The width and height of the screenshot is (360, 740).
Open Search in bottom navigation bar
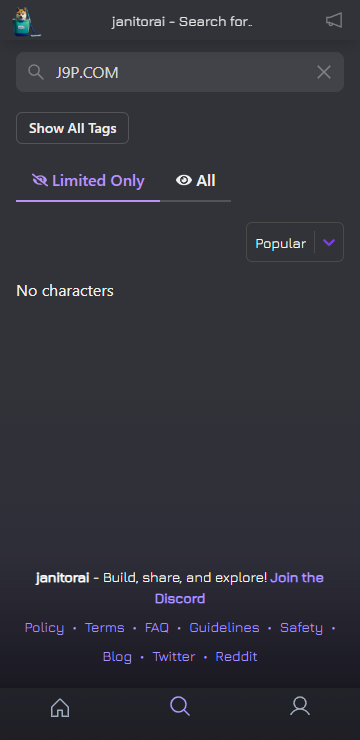(x=180, y=706)
